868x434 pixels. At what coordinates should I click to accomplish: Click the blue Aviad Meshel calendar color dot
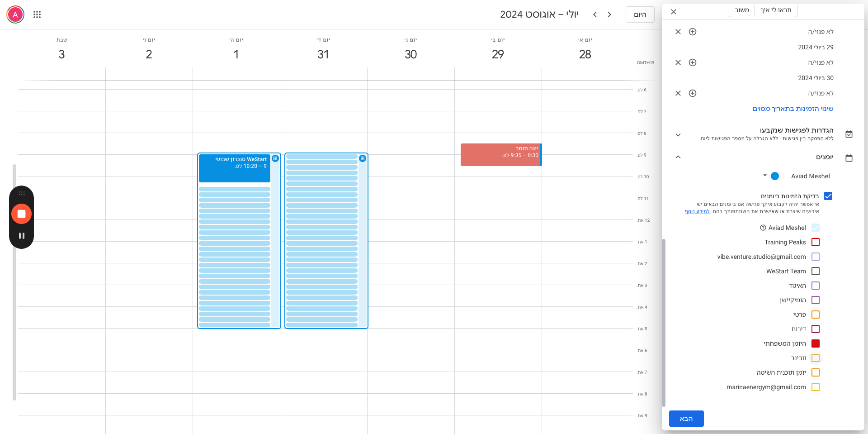[775, 176]
